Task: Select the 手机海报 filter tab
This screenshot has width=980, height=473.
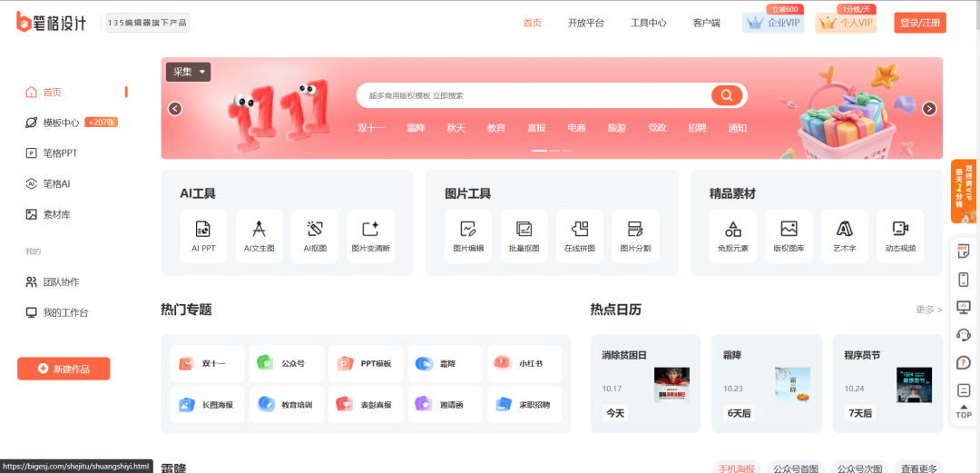Action: click(x=736, y=468)
